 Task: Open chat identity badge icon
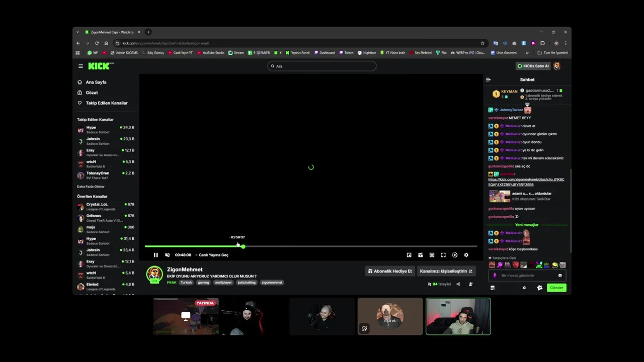pyautogui.click(x=540, y=288)
